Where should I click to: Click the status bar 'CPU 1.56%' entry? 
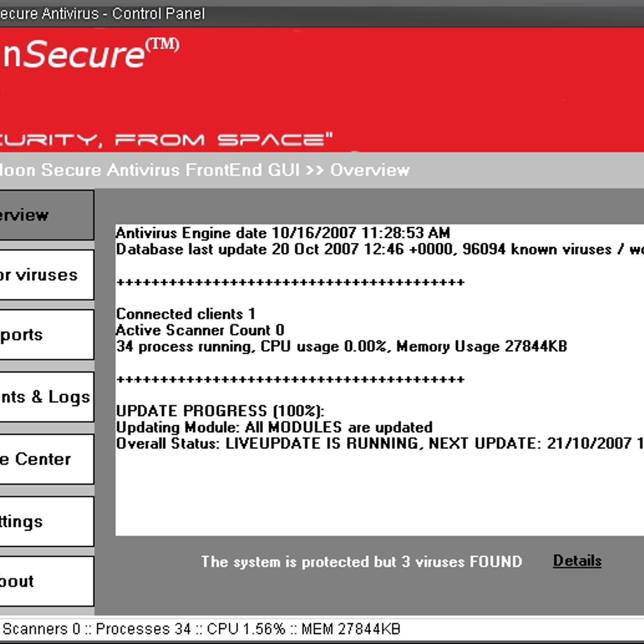pos(246,629)
